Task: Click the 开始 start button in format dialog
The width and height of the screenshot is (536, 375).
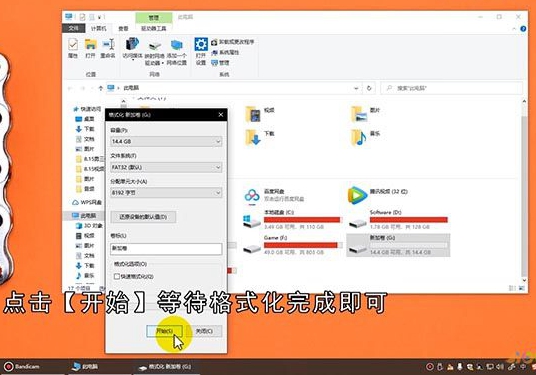Action: pyautogui.click(x=164, y=331)
